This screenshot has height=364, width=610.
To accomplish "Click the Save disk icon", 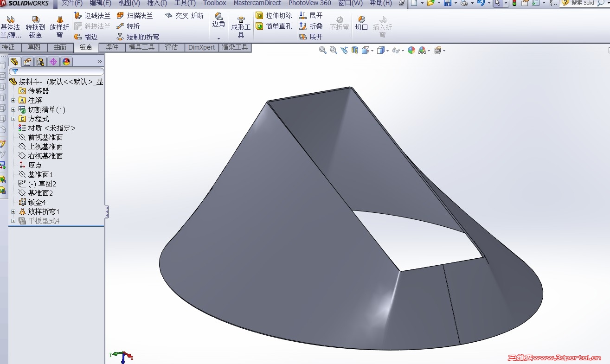I will point(447,3).
